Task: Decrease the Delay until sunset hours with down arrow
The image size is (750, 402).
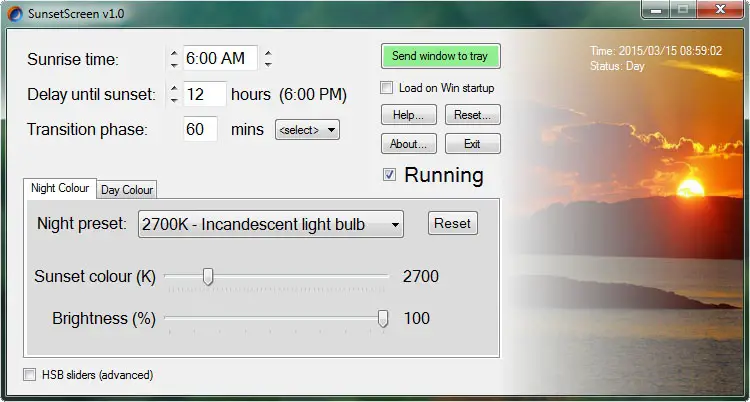Action: [174, 99]
